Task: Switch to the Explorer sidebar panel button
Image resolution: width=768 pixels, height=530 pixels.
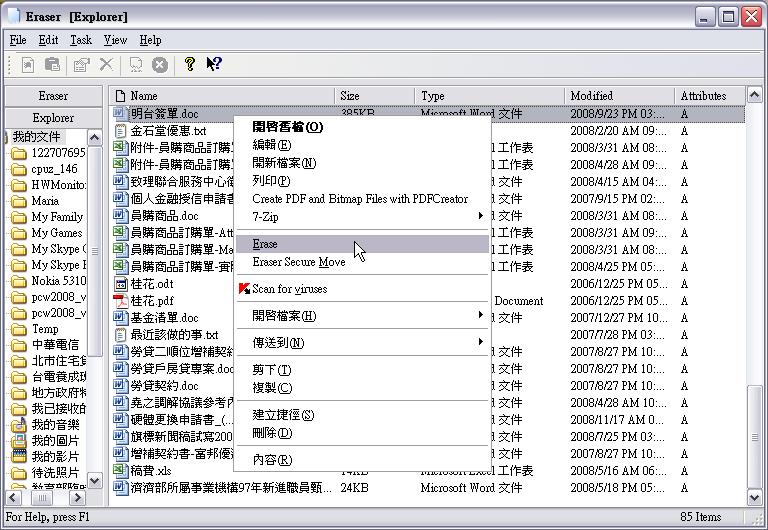Action: coord(53,118)
